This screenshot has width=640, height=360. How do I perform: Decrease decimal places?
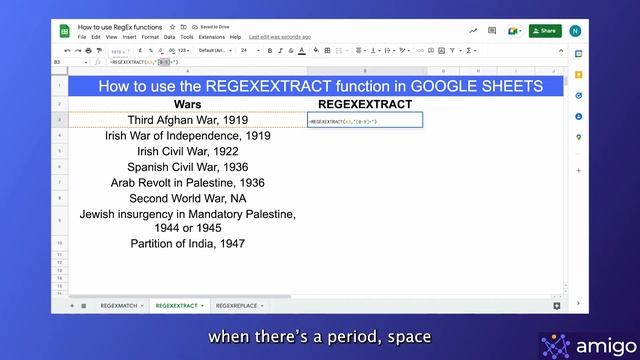tap(161, 51)
